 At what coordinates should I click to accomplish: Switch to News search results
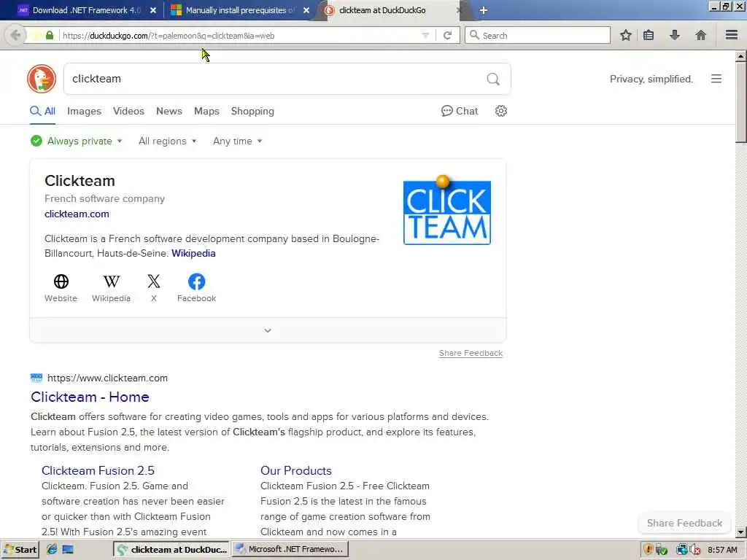pyautogui.click(x=169, y=111)
